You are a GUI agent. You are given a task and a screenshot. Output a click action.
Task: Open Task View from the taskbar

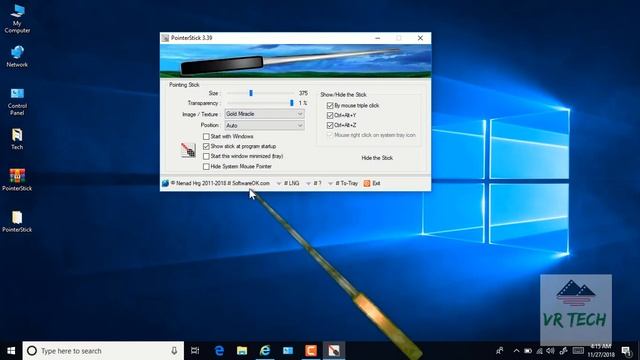[x=195, y=351]
